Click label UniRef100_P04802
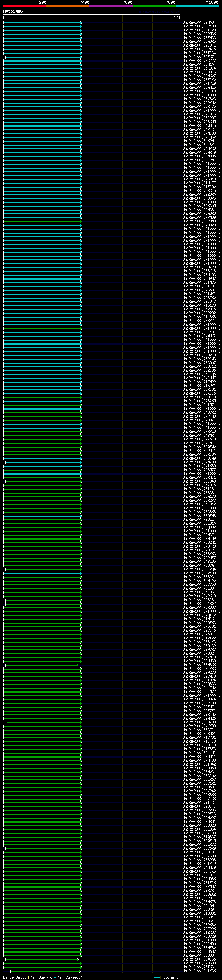This screenshot has width=222, height=980. pyautogui.click(x=199, y=604)
